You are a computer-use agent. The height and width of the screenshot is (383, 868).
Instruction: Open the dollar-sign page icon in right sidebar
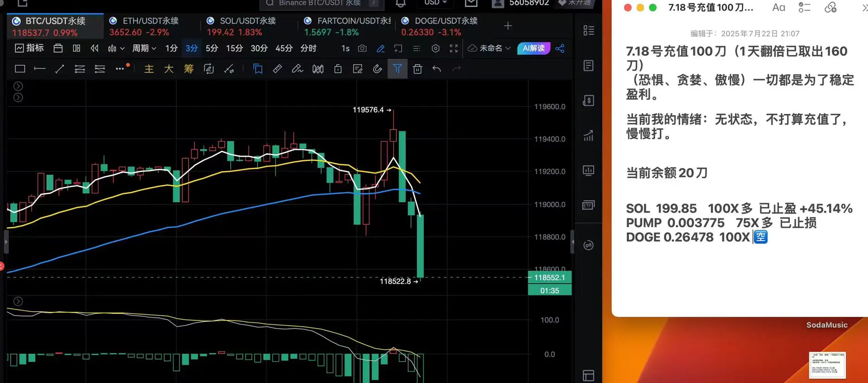point(589,100)
